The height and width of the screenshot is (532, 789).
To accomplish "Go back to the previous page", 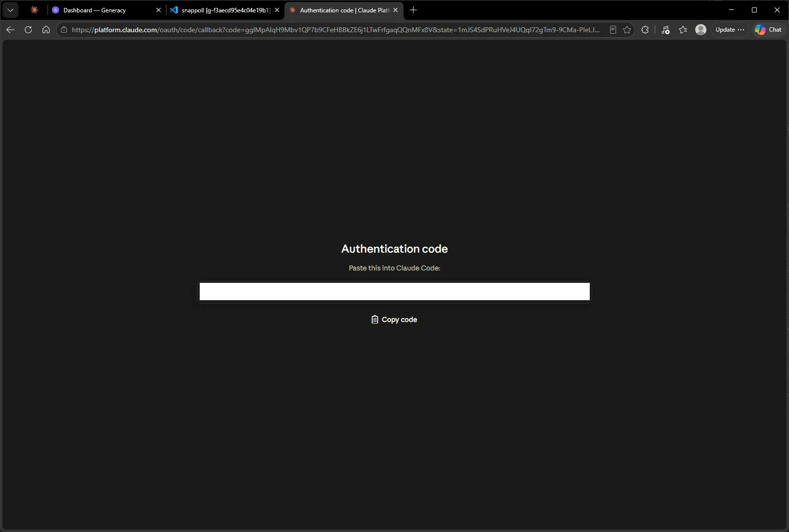I will pos(10,30).
